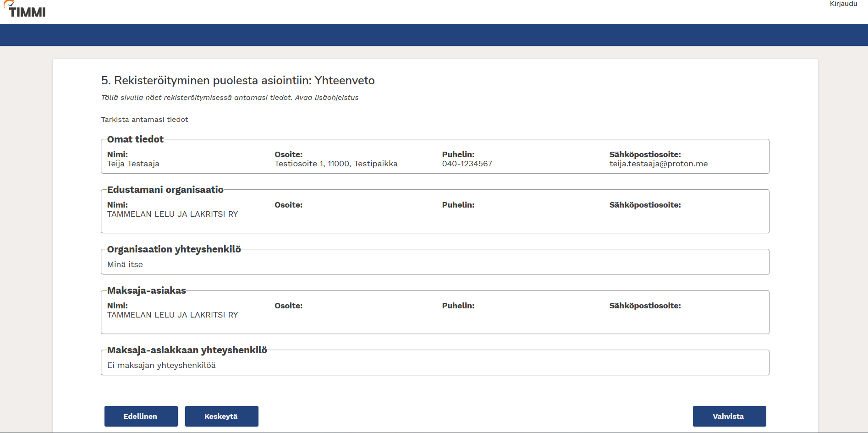Click the Organisaation yhteyshenkilö section title
The width and height of the screenshot is (868, 433).
(174, 249)
